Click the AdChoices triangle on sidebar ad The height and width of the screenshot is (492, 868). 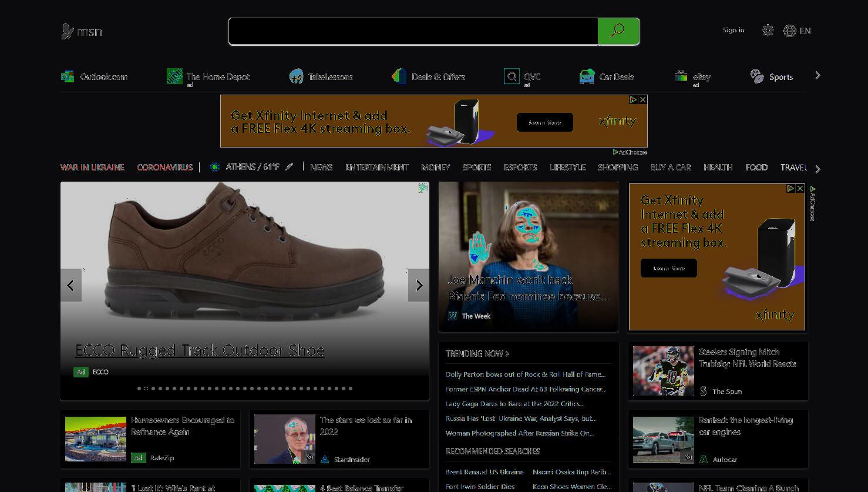click(x=790, y=189)
